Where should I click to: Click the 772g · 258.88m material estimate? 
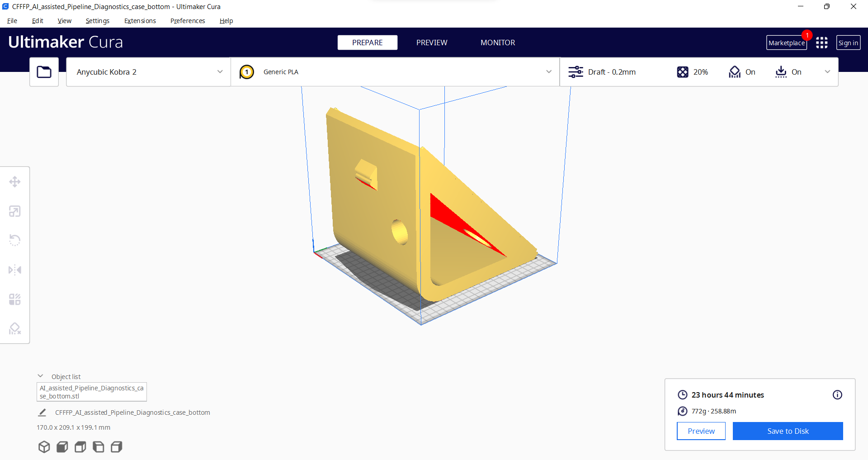click(714, 411)
